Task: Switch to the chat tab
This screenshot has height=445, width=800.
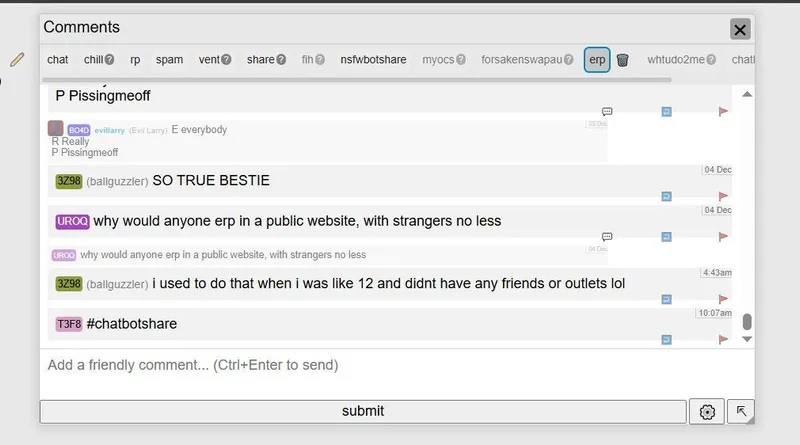Action: coord(58,60)
